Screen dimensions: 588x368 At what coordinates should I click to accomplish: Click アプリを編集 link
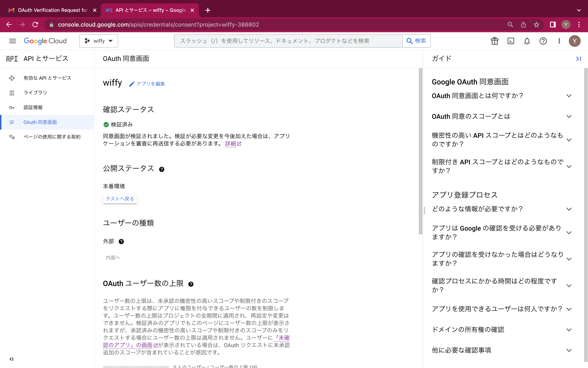click(x=147, y=84)
